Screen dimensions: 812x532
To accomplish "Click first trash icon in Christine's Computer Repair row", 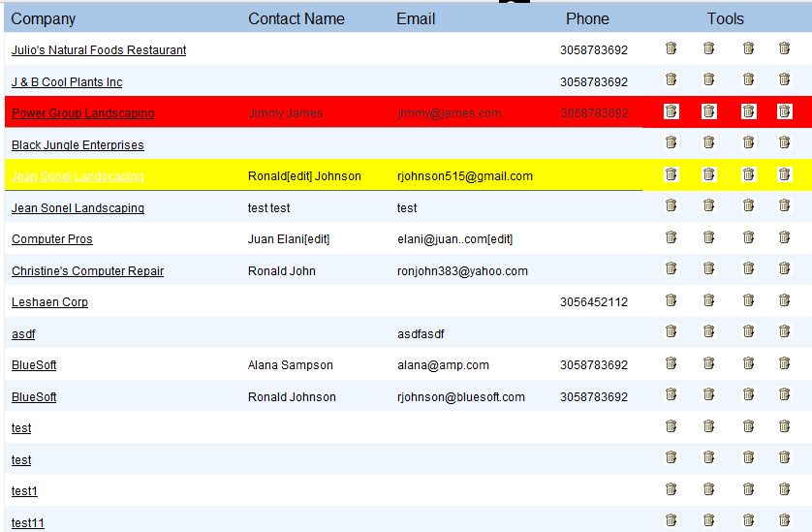I will [x=671, y=268].
